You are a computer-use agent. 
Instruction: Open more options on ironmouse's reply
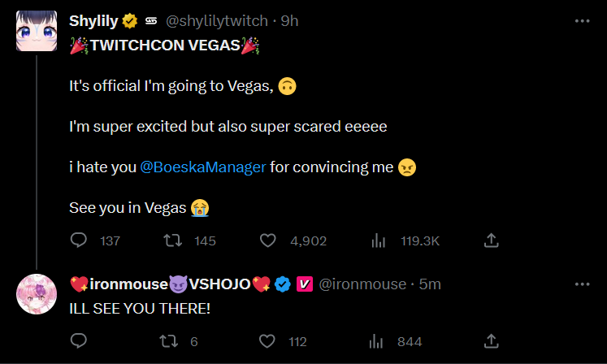582,284
